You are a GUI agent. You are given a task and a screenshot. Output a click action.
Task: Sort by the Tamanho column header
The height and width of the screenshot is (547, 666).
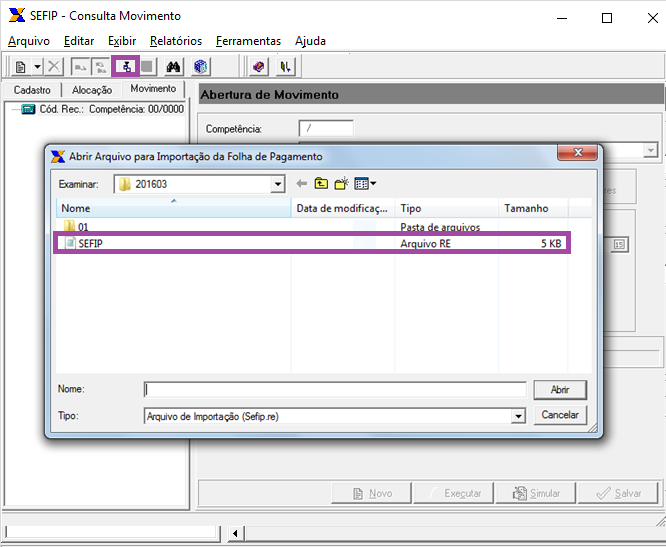coord(533,209)
